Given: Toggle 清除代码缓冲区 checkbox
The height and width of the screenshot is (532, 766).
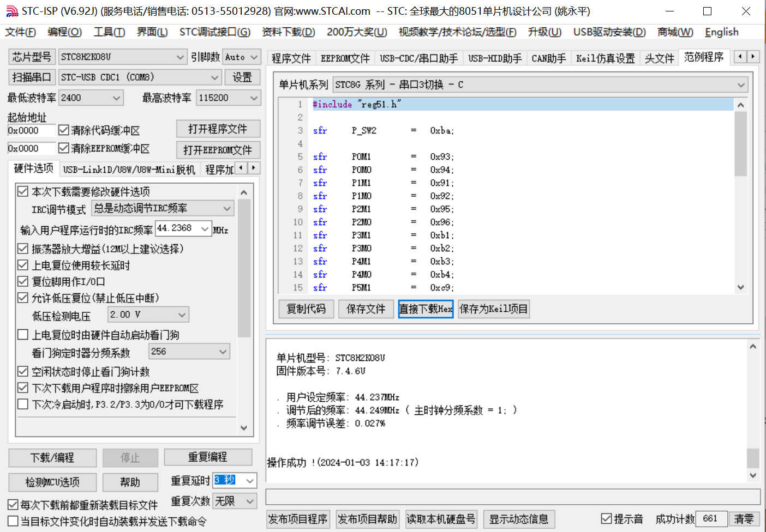Looking at the screenshot, I should click(63, 130).
